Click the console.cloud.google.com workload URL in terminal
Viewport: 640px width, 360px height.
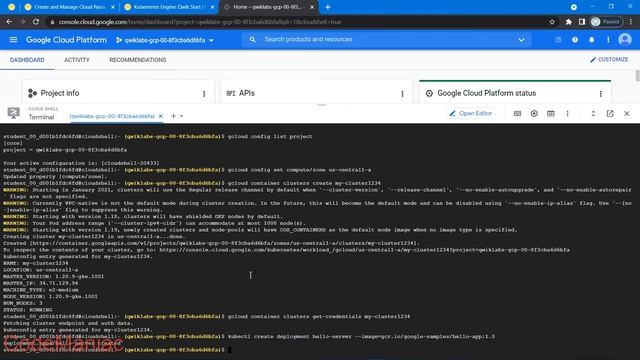coord(364,249)
